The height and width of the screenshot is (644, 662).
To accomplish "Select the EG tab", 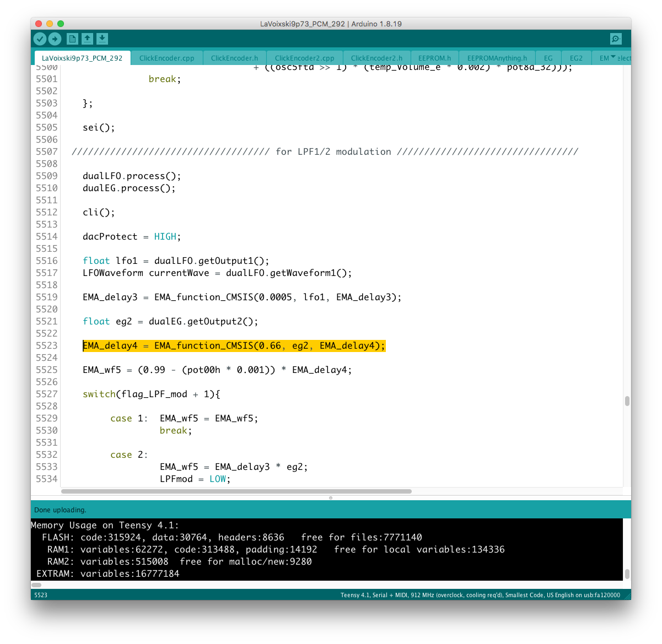I will point(548,58).
